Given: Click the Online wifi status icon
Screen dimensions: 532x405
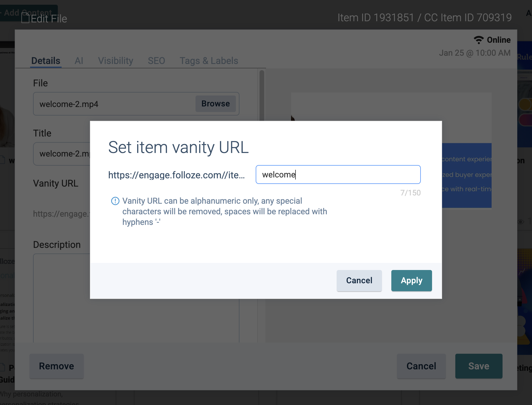Looking at the screenshot, I should coord(478,40).
